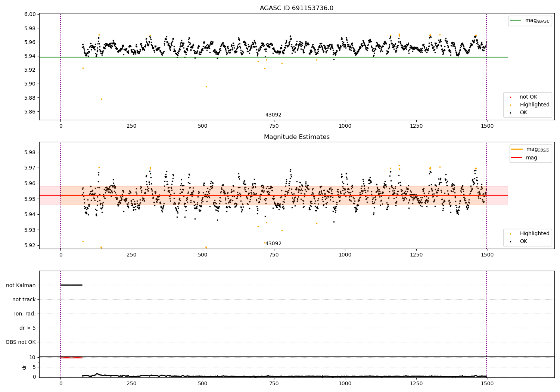This screenshot has height=392, width=560.
Task: Click the black 'not Kalman' marker segment
Action: pos(71,285)
